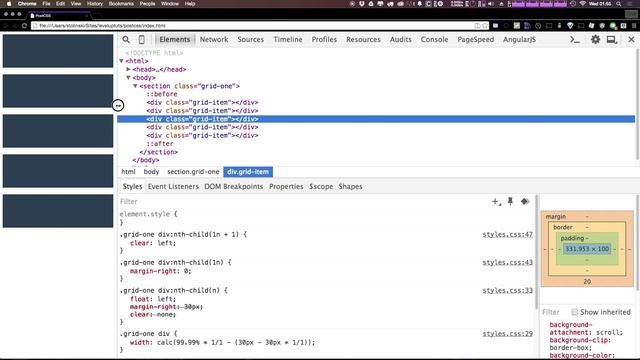Expand the head node

coord(128,69)
